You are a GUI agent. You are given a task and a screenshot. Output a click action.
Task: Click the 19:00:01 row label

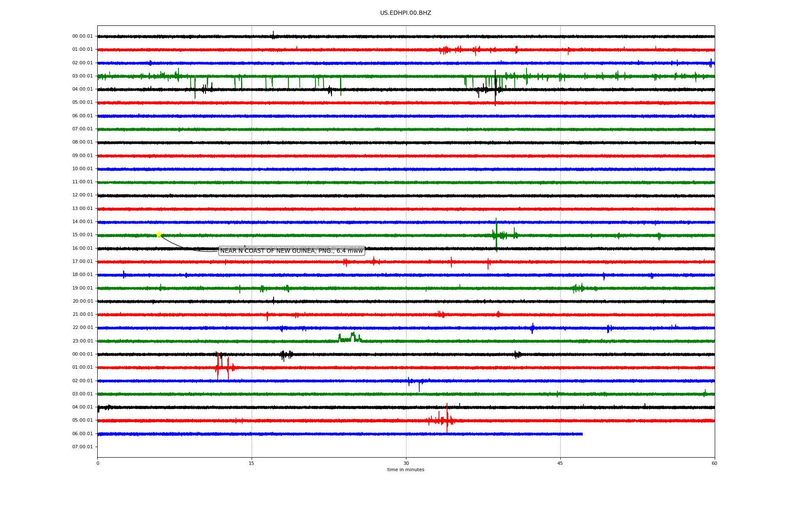(x=82, y=288)
